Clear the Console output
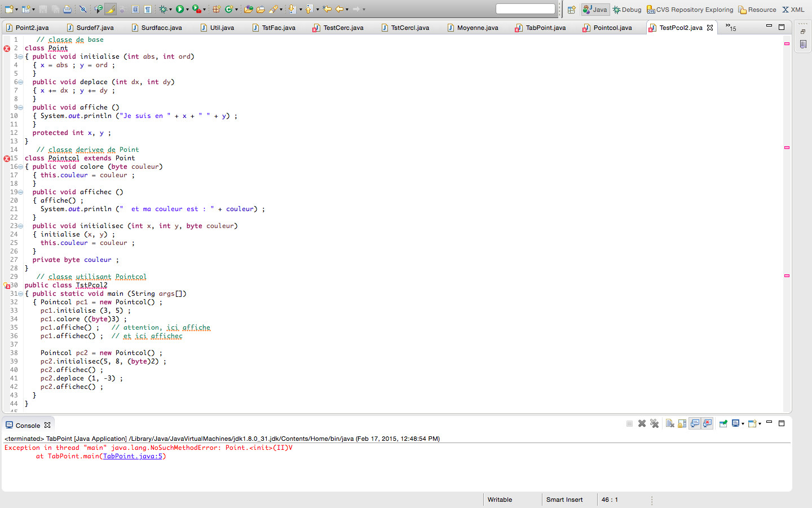Viewport: 812px width, 508px height. click(670, 423)
